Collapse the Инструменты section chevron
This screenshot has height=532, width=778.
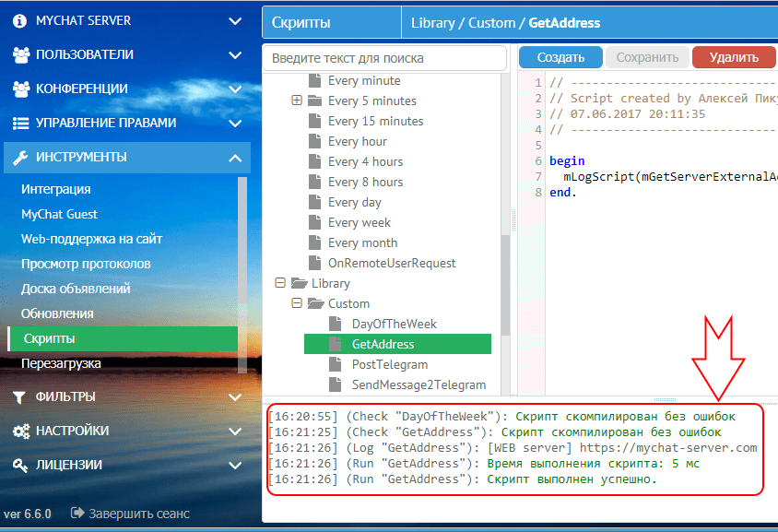click(234, 158)
